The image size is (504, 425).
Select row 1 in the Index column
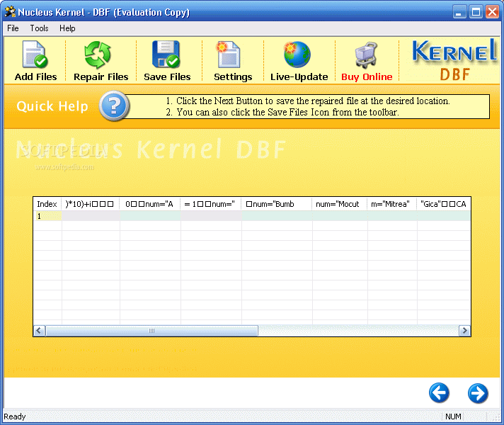[x=47, y=216]
